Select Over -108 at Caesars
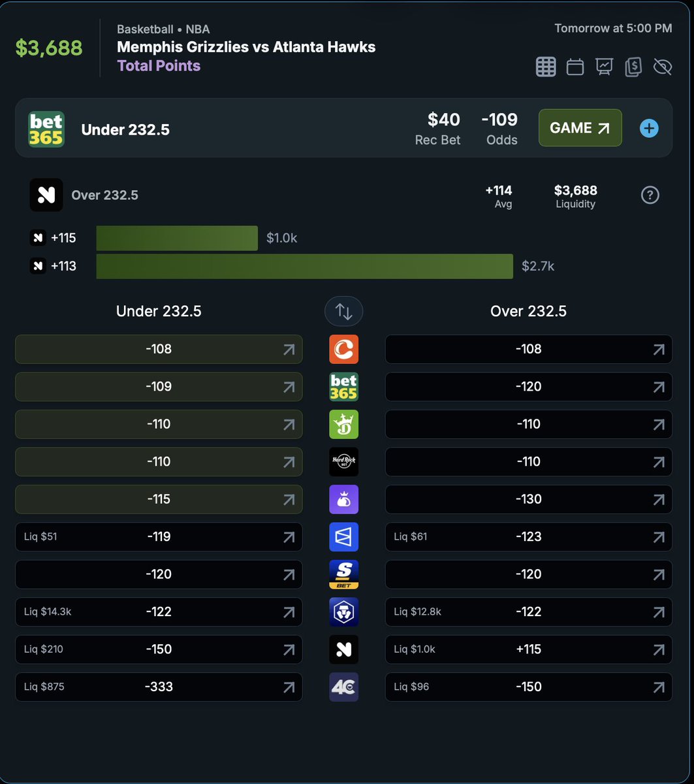The width and height of the screenshot is (694, 784). tap(529, 350)
